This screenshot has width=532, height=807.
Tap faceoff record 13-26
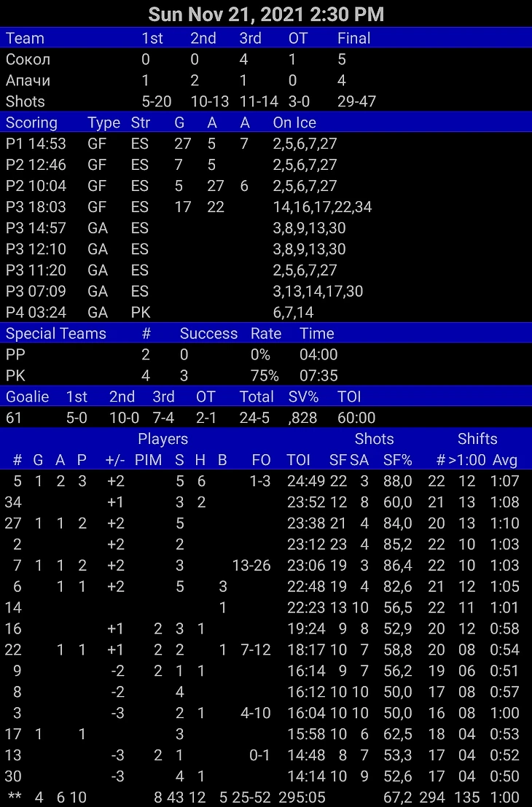tap(251, 566)
